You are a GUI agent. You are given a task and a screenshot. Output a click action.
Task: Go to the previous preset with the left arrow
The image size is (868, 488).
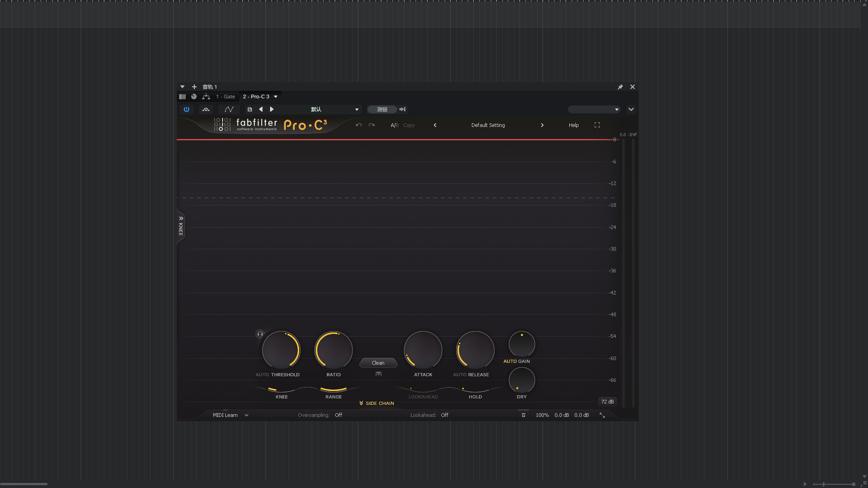pos(261,109)
